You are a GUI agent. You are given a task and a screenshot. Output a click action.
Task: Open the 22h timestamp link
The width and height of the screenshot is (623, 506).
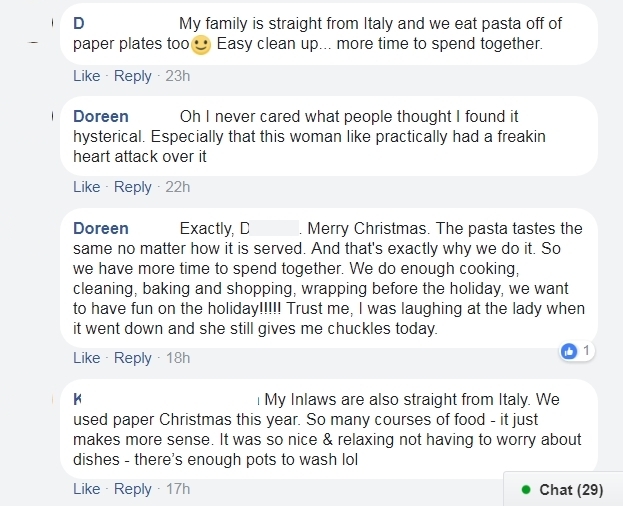point(178,187)
